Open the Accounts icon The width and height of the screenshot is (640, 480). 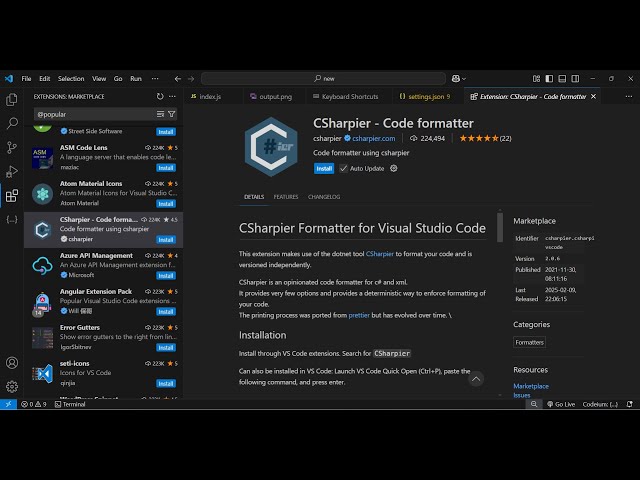[12, 362]
